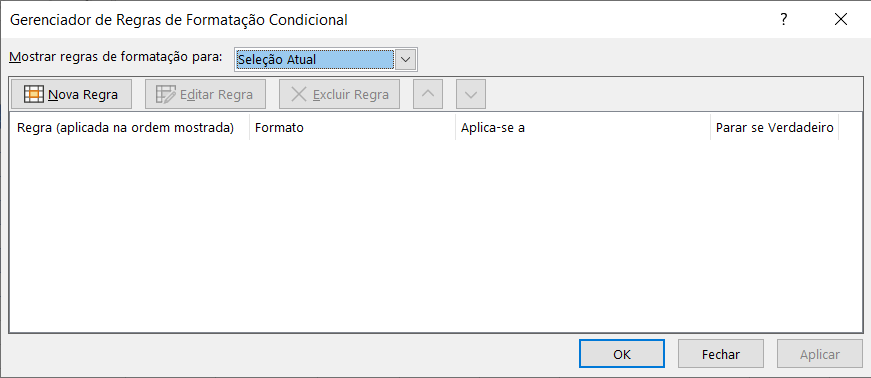
Task: Click the dialog title bar text
Action: tap(179, 20)
